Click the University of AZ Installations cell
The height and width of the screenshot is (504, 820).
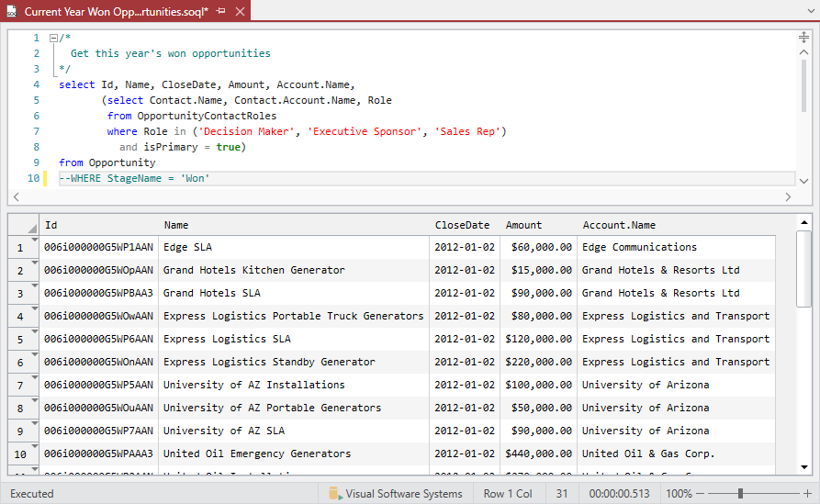(x=294, y=385)
